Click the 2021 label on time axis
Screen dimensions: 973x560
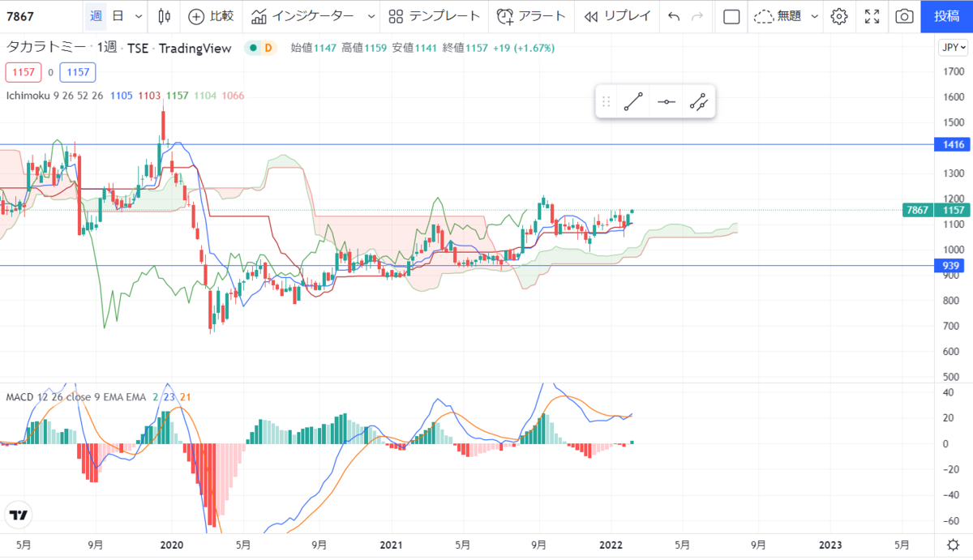[x=392, y=544]
